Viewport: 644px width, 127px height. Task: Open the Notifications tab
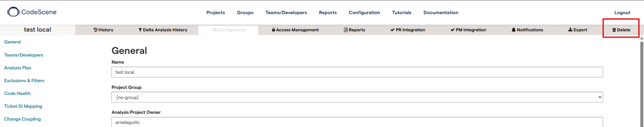(x=527, y=30)
